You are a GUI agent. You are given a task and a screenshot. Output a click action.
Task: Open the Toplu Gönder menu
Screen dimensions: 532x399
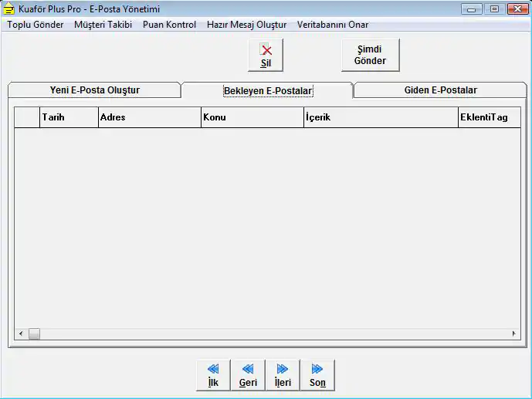pos(36,25)
